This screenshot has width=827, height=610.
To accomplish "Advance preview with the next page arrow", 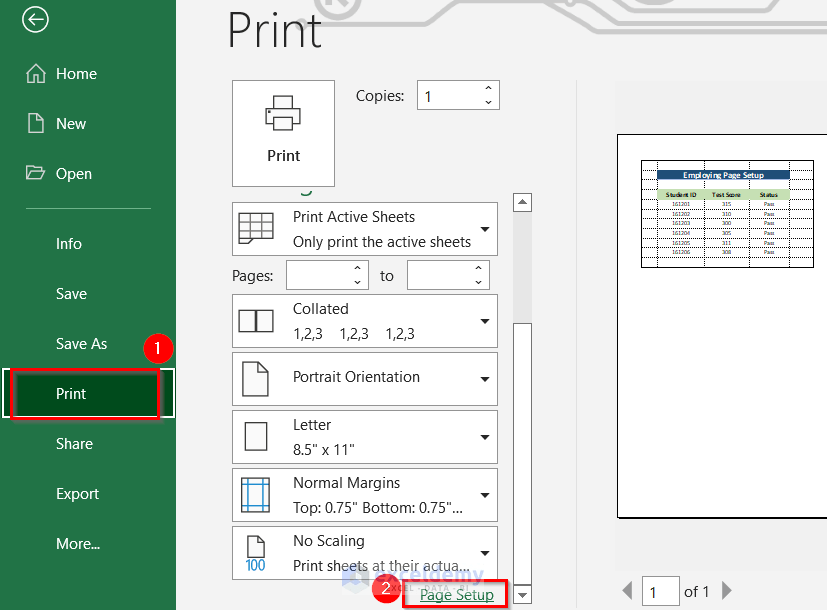I will [726, 590].
